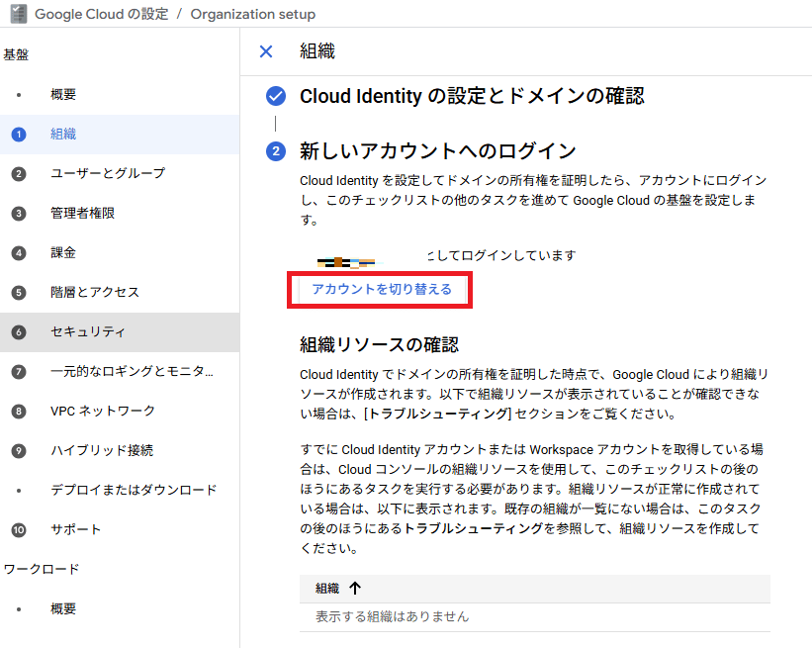Image resolution: width=812 pixels, height=648 pixels.
Task: Open 一元的なロギングとモニタ... step
Action: [x=120, y=371]
